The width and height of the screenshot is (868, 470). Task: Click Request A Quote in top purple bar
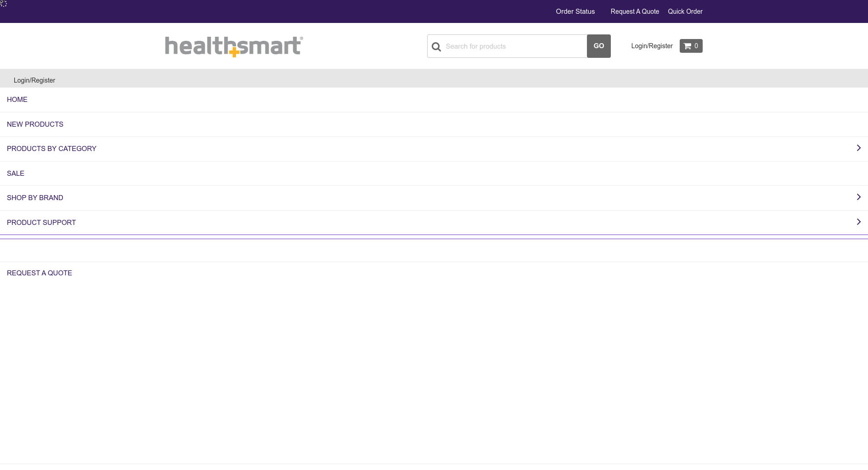point(635,11)
